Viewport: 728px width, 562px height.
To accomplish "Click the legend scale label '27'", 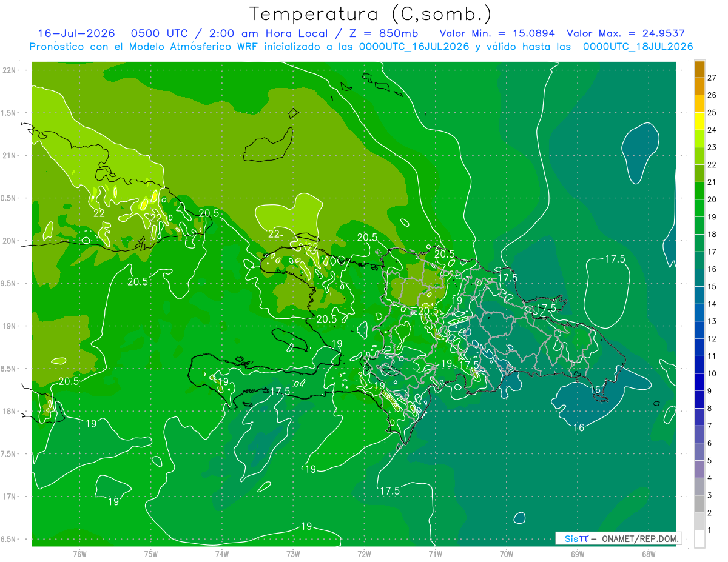I will tap(712, 77).
